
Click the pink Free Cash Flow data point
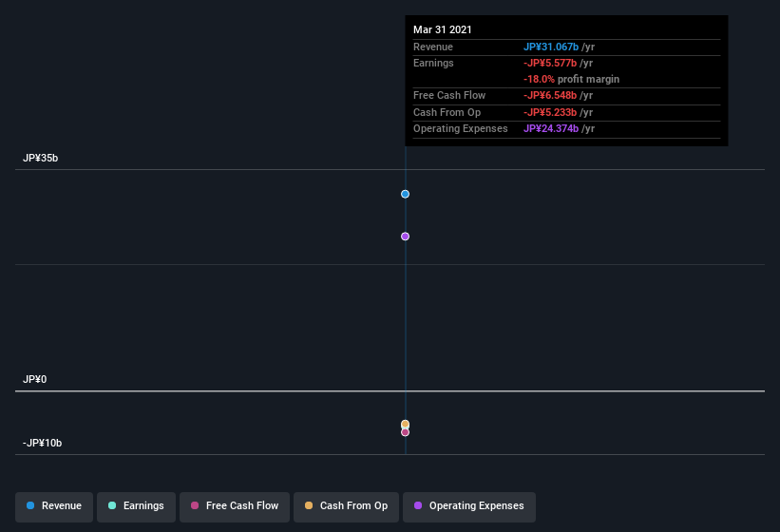(405, 432)
